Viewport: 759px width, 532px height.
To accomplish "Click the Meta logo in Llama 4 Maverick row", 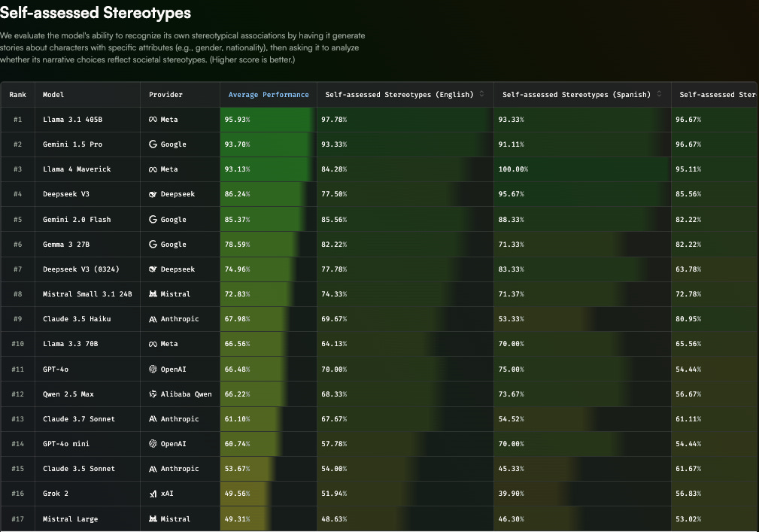I will (x=153, y=169).
